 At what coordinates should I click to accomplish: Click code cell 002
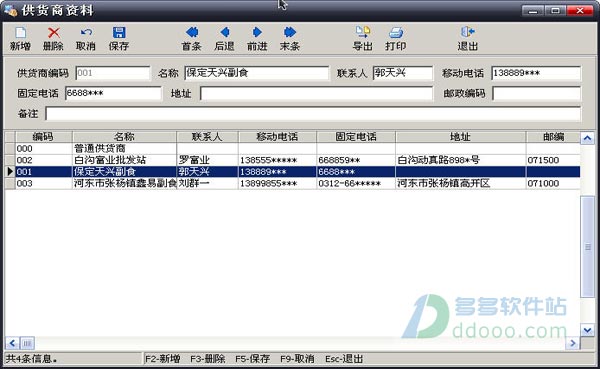click(x=44, y=160)
